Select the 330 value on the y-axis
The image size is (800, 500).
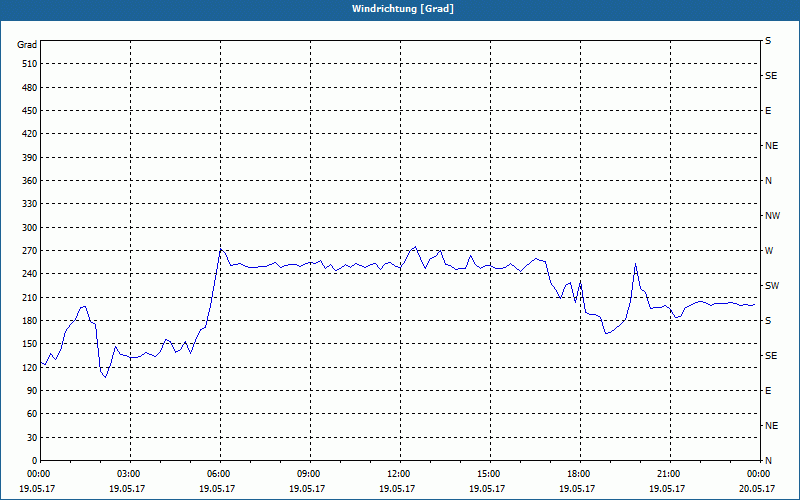click(30, 204)
